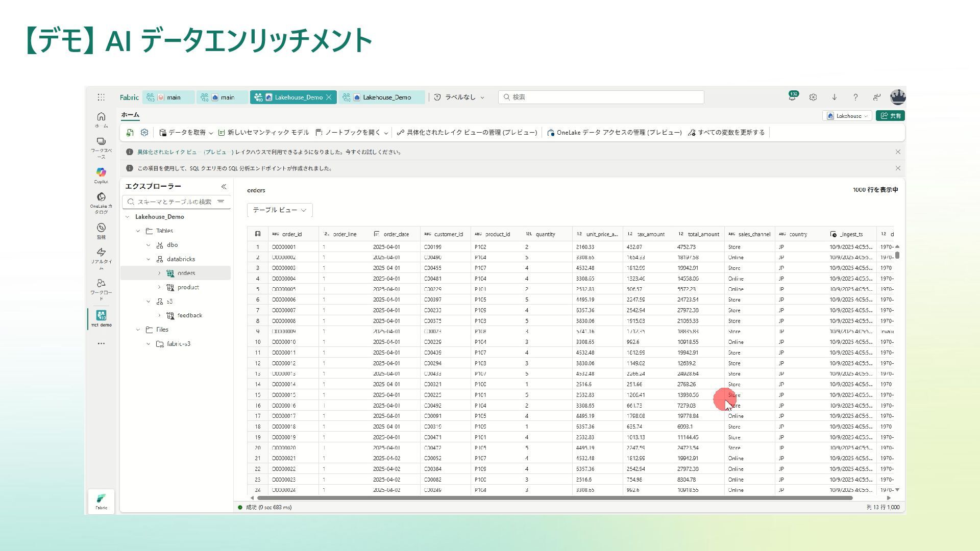
Task: Click the notifications bell icon
Action: [792, 97]
